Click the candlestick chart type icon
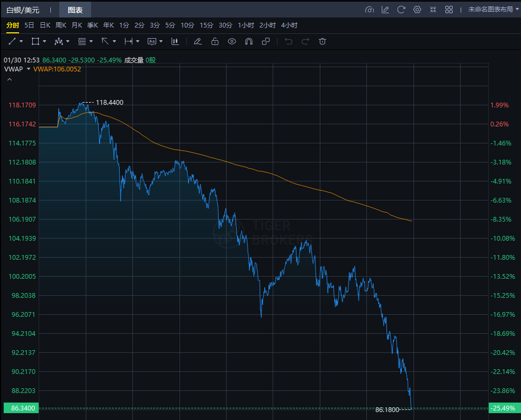Viewport: 521px width, 420px height. 175,41
